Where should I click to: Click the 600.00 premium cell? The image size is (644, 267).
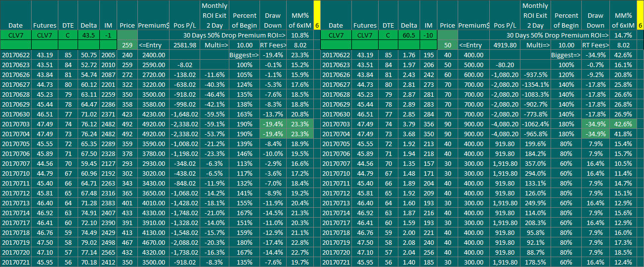[x=473, y=74]
